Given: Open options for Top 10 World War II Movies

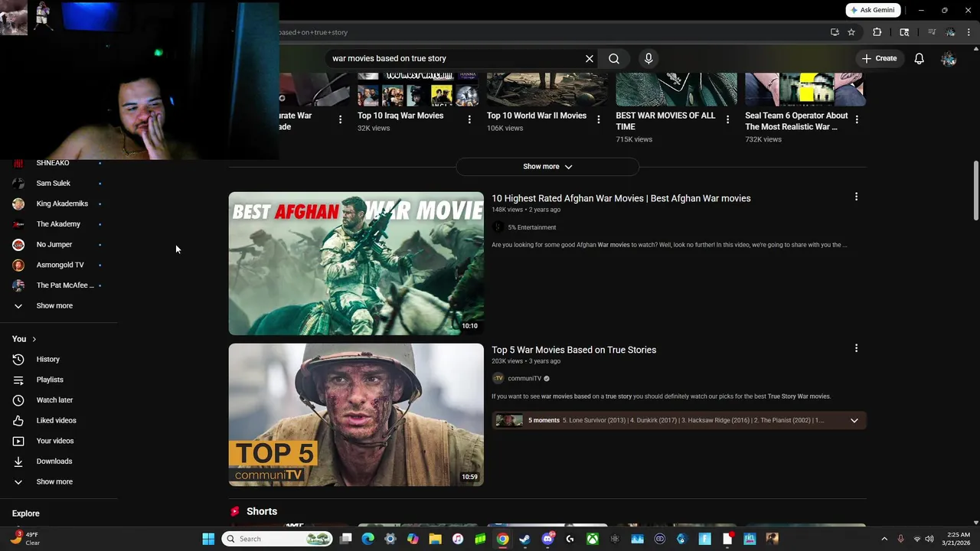Looking at the screenshot, I should pyautogui.click(x=599, y=119).
